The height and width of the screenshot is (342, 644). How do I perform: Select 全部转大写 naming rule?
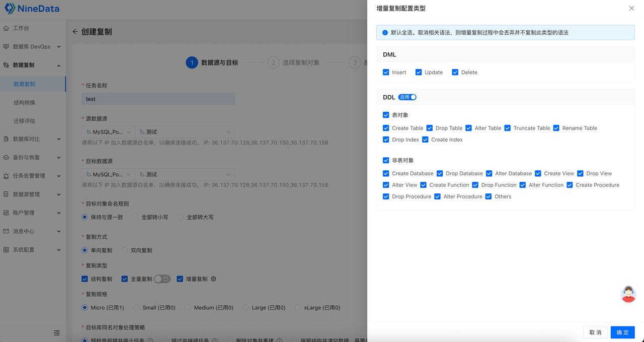click(x=181, y=217)
